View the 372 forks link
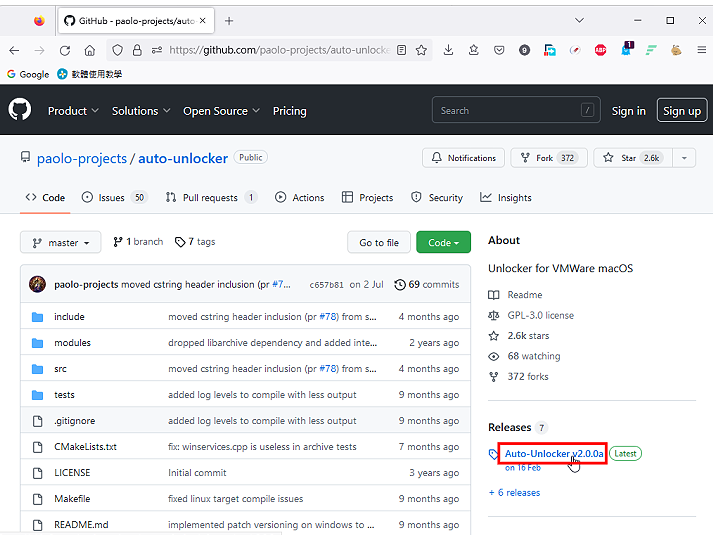Viewport: 713px width, 535px height. point(518,376)
